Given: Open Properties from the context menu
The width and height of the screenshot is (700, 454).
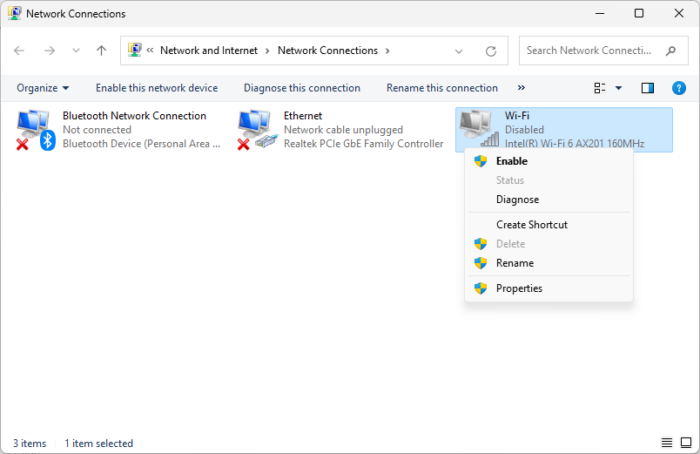Looking at the screenshot, I should point(518,288).
